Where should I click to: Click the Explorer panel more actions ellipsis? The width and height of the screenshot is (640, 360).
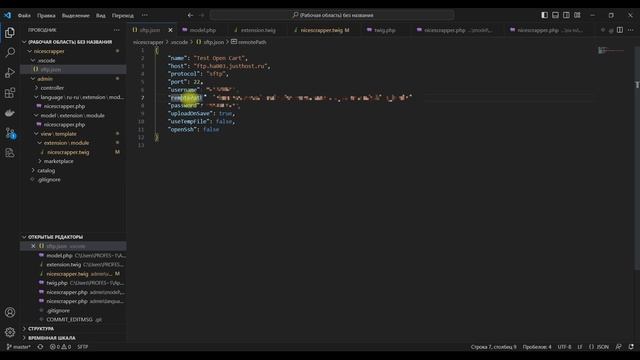coord(117,30)
